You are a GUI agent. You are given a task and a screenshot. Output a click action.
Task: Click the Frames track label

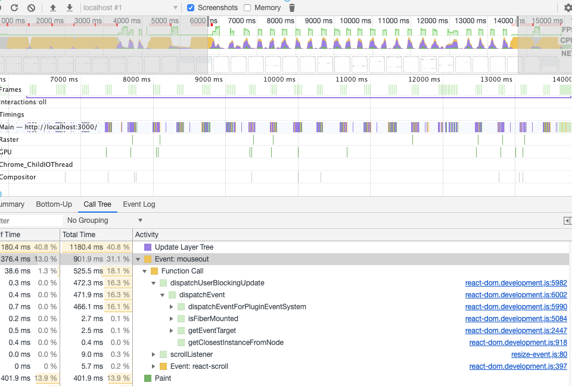[11, 89]
